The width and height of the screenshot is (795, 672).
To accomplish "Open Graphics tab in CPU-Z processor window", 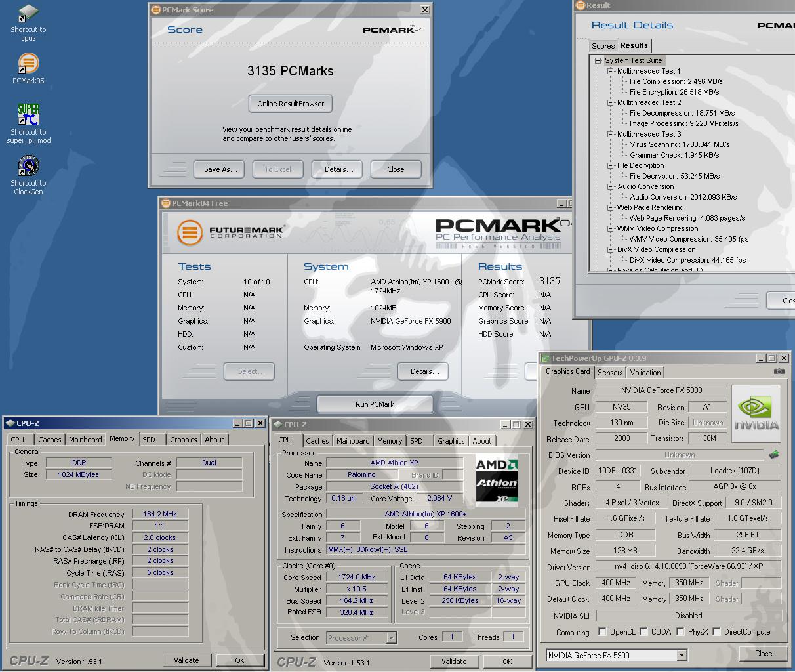I will click(x=451, y=441).
